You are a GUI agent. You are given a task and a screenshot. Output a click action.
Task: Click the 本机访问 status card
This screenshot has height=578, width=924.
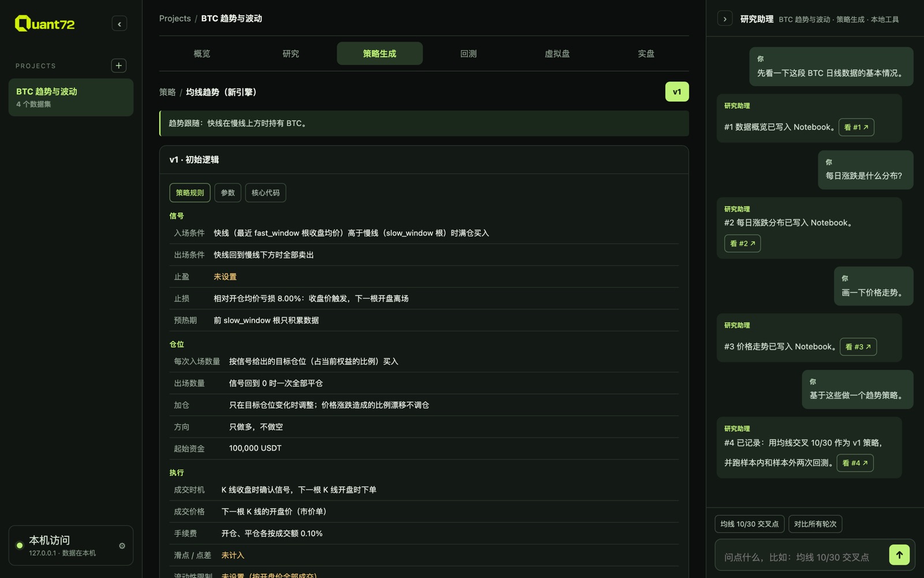pos(71,545)
